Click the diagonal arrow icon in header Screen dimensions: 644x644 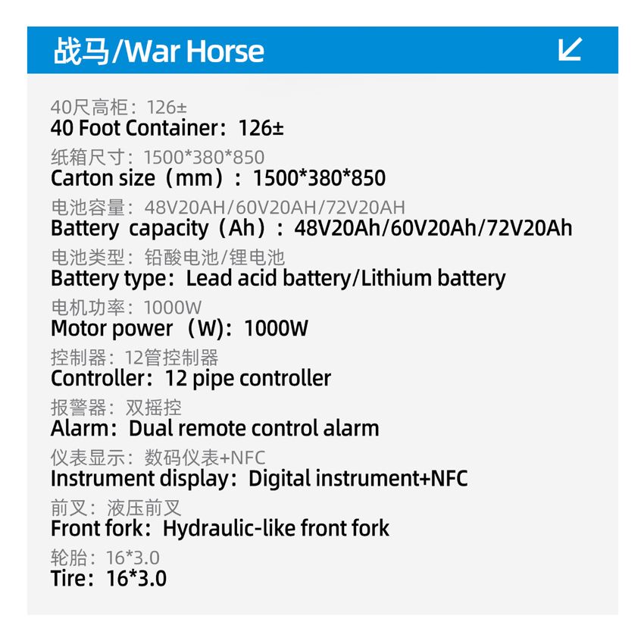[x=569, y=50]
